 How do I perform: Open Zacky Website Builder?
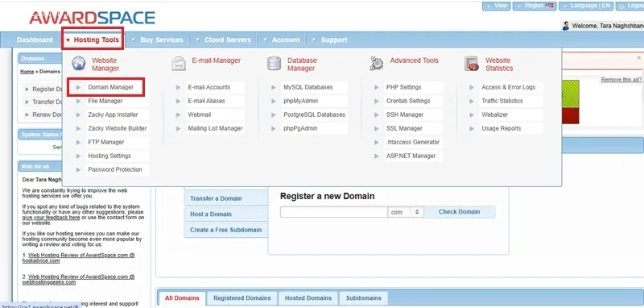point(117,128)
